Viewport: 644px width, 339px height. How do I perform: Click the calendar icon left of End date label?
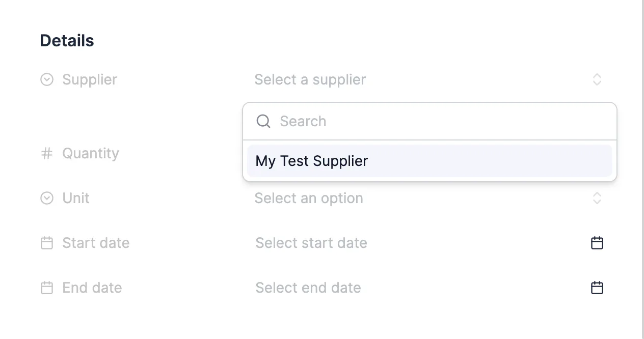coord(47,288)
